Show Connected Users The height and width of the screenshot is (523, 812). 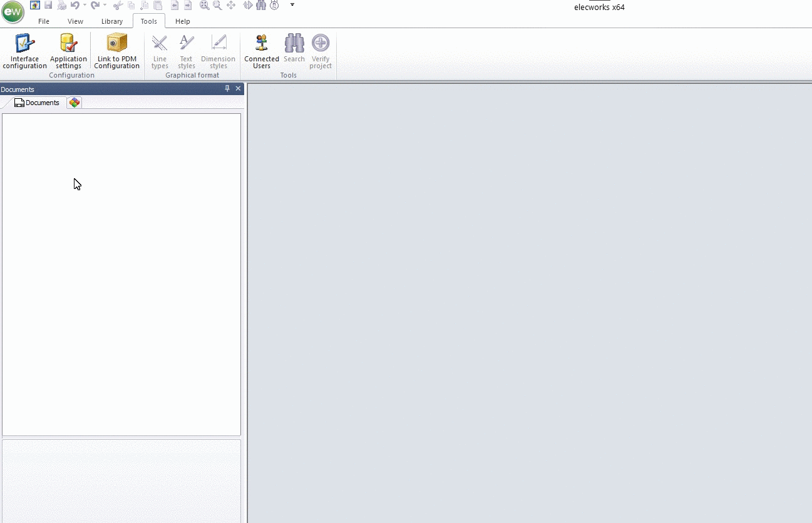point(262,51)
